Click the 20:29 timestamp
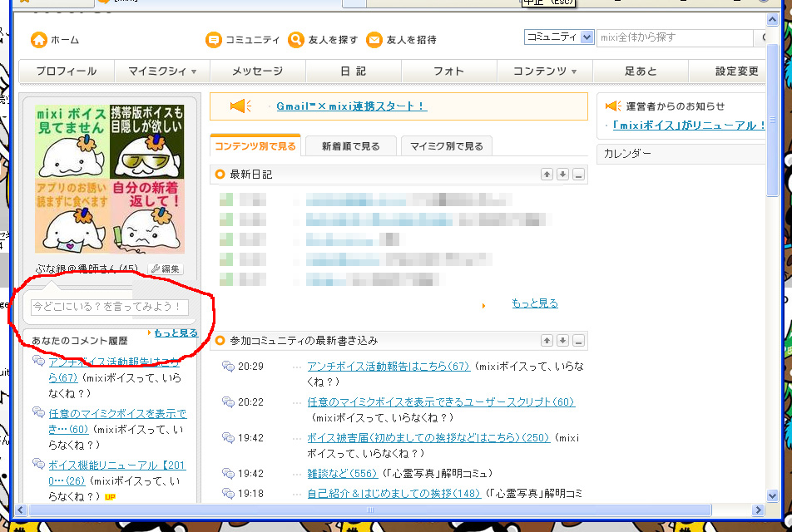The image size is (792, 532). (250, 367)
